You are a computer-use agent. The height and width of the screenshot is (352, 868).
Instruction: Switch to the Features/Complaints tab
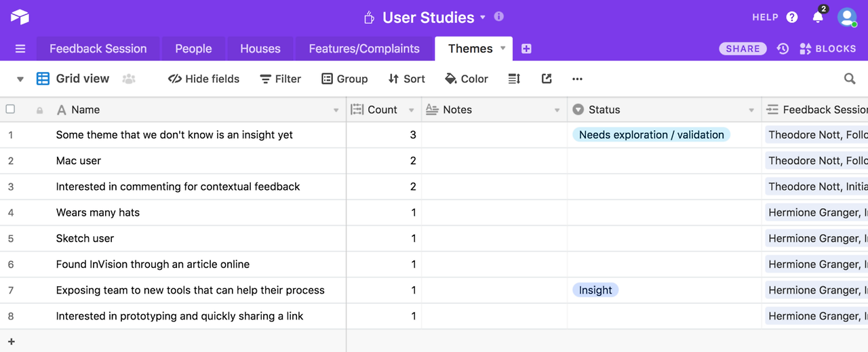click(x=364, y=49)
